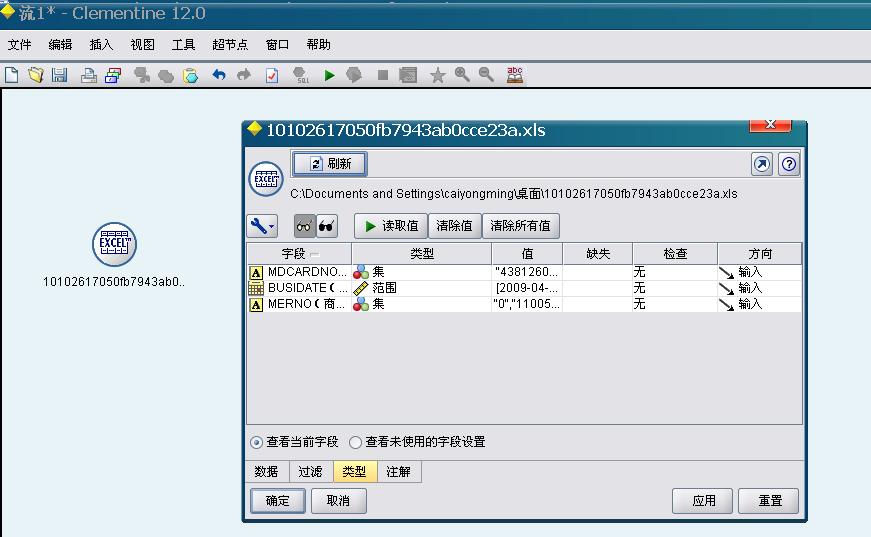This screenshot has width=871, height=537.
Task: Click the 应用 apply button
Action: click(703, 501)
